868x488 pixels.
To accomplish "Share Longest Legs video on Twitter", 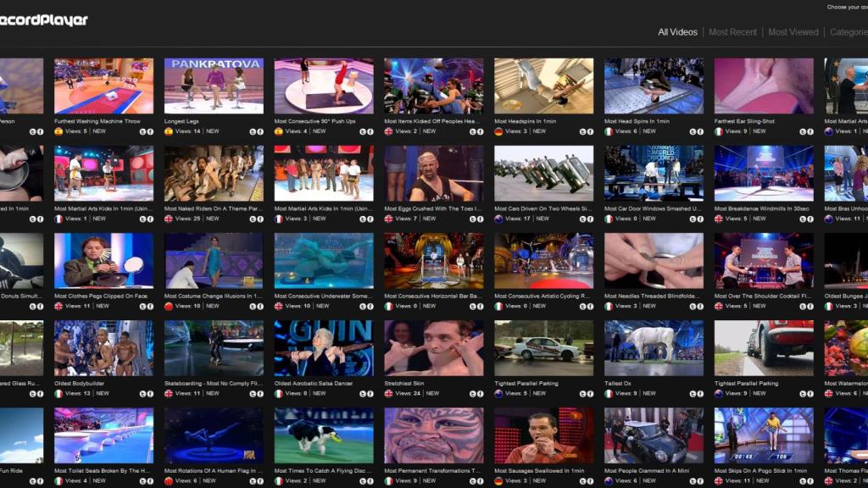I will coord(253,131).
